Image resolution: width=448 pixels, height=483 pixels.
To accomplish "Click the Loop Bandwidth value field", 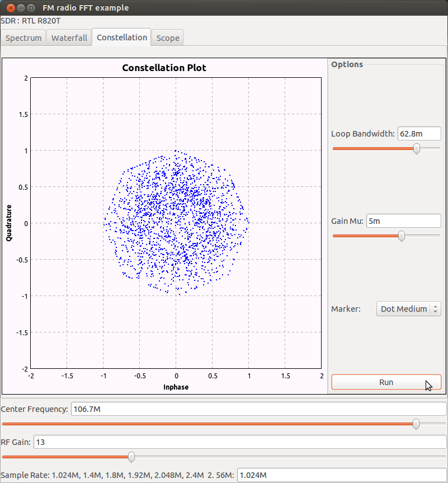I will click(419, 134).
